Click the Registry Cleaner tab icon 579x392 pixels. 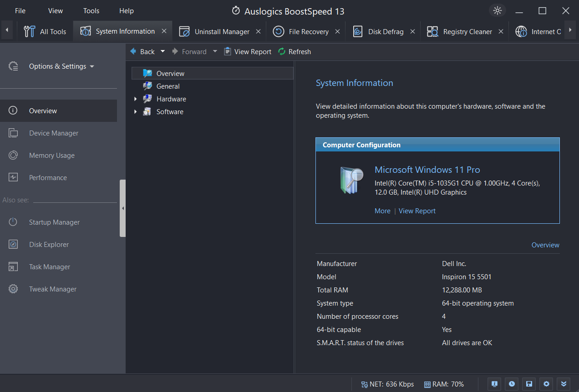click(432, 31)
